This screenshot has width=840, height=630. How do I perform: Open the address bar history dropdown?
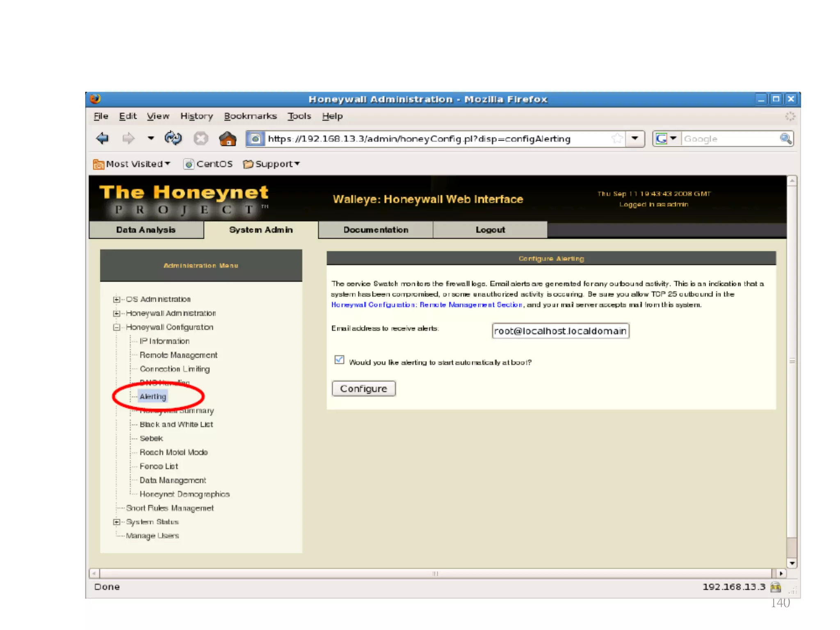tap(635, 139)
